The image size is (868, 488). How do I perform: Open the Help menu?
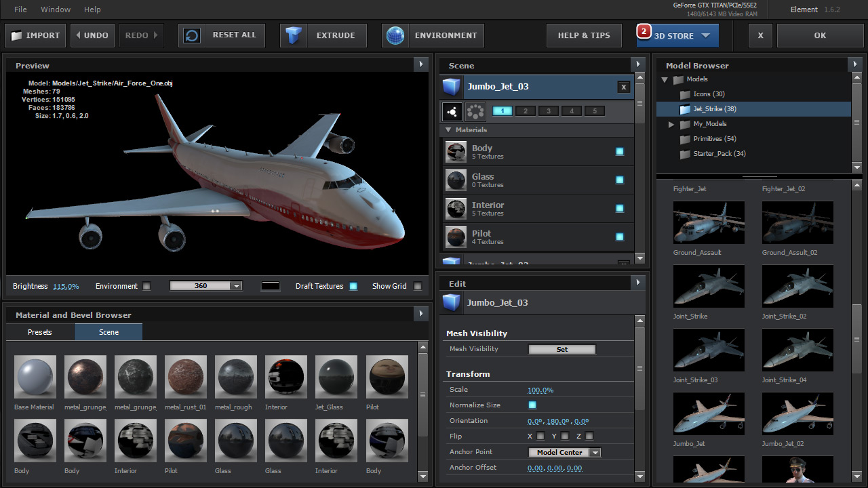point(92,9)
